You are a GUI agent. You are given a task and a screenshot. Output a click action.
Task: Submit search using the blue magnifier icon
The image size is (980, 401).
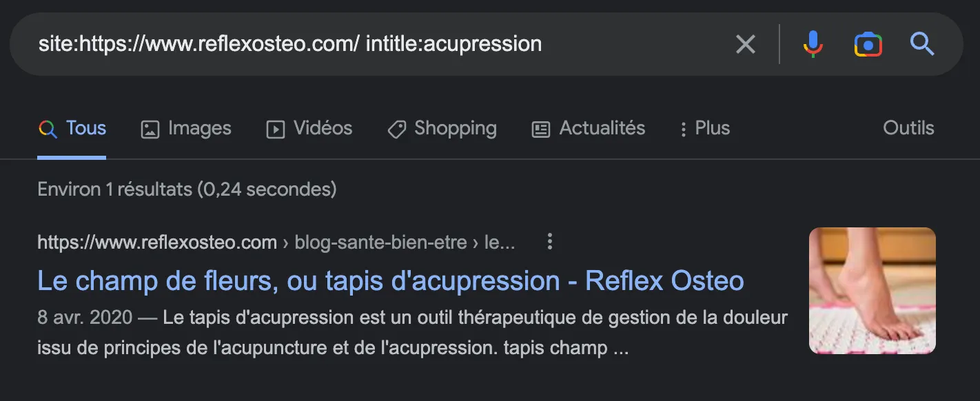921,45
